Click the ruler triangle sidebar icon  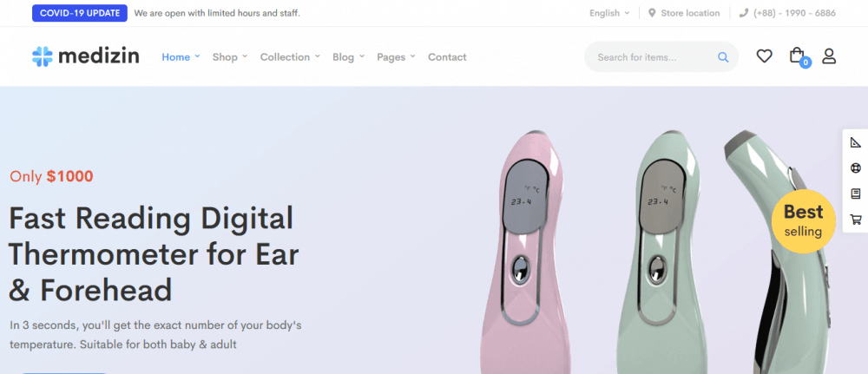(x=855, y=142)
